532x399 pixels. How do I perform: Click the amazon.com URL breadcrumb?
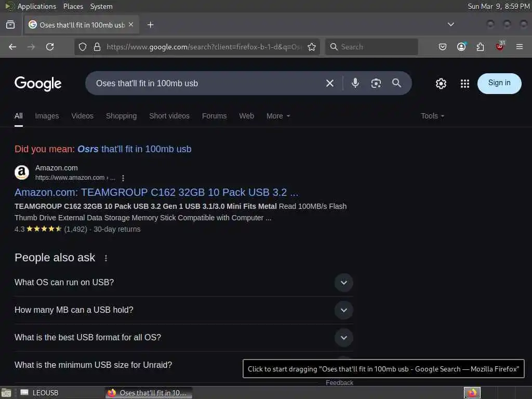(x=75, y=178)
